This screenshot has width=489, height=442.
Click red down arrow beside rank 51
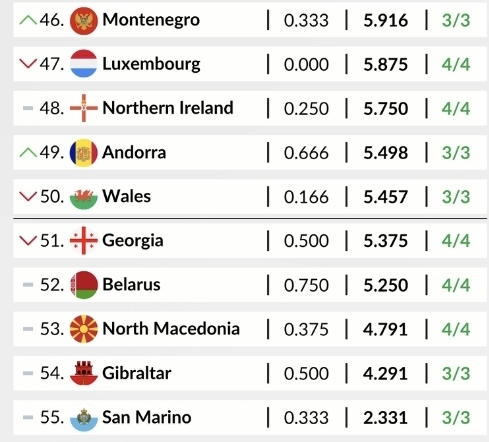pyautogui.click(x=28, y=241)
